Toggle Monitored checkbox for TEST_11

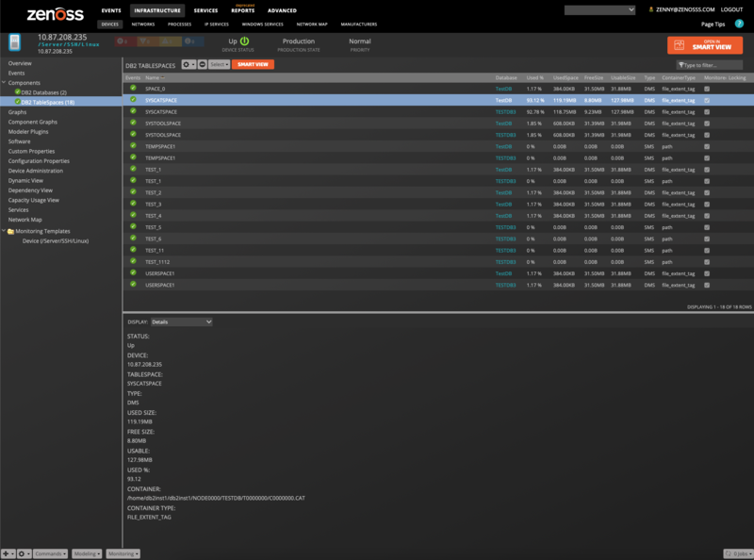coord(707,251)
